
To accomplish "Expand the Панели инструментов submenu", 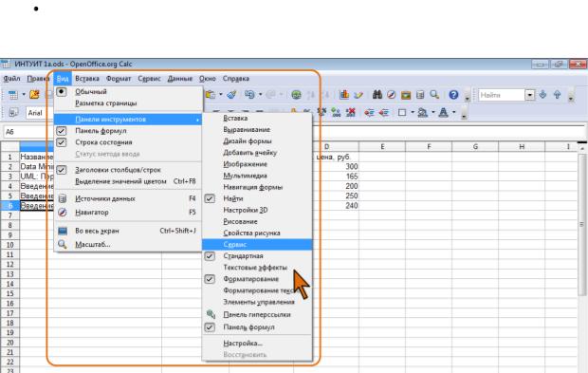I will [128, 120].
